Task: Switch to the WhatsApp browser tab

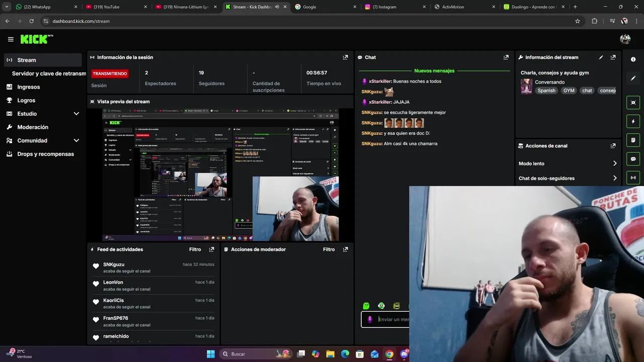Action: pyautogui.click(x=46, y=7)
